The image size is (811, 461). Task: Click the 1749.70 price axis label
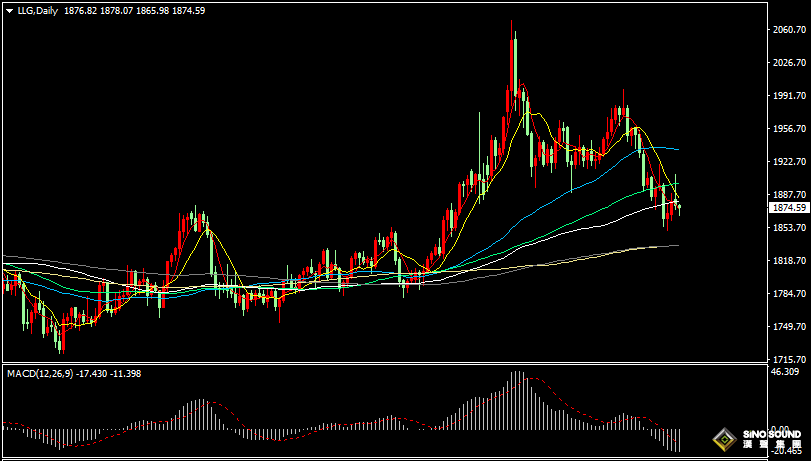(789, 327)
